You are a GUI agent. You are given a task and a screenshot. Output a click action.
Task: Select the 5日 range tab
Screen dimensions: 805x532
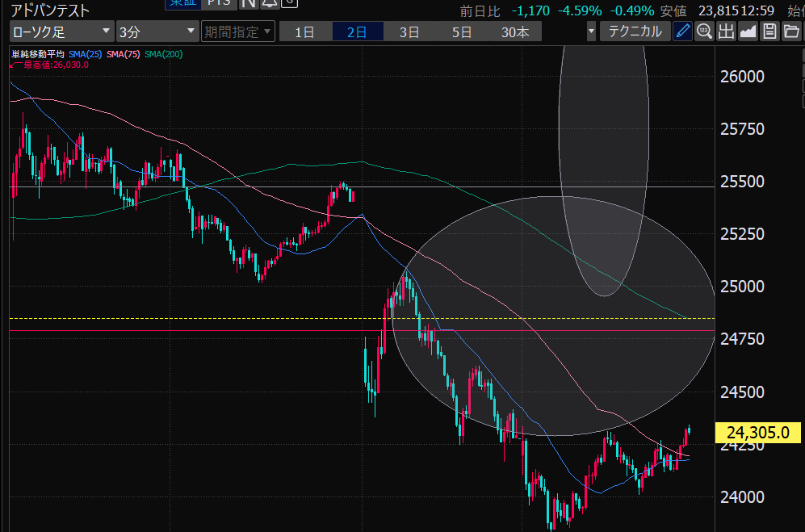462,32
